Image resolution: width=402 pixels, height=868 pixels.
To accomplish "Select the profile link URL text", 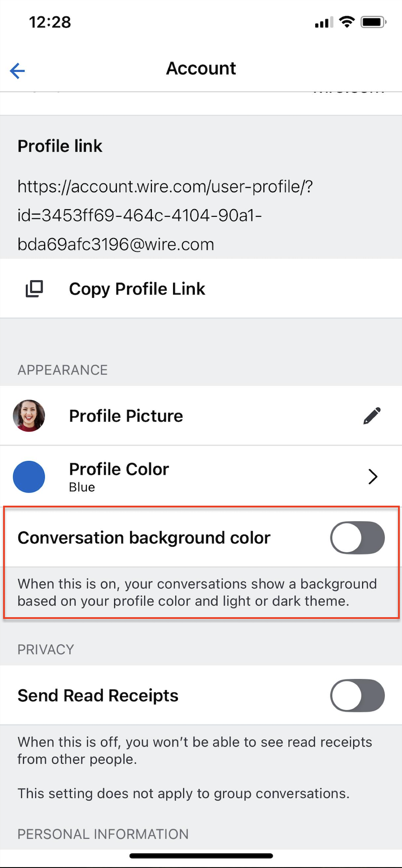I will click(165, 215).
